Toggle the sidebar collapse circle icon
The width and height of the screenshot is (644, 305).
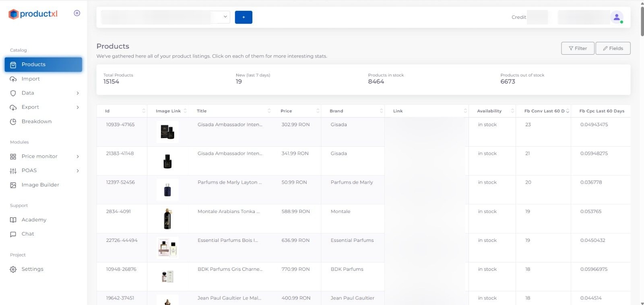click(77, 13)
